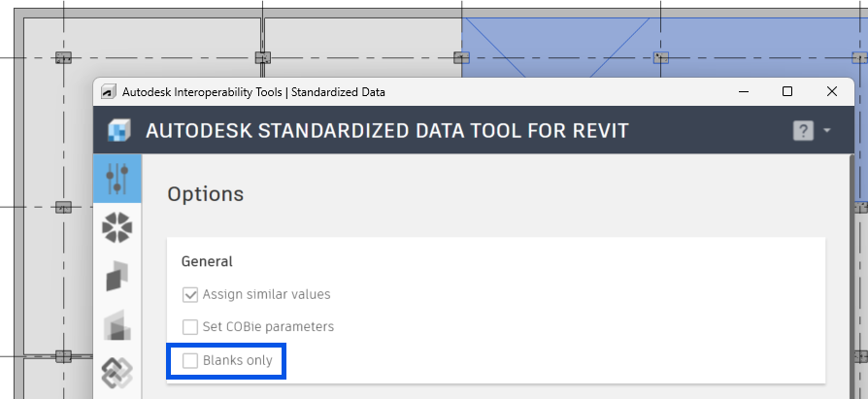Maximize the Standardized Data window

tap(787, 92)
